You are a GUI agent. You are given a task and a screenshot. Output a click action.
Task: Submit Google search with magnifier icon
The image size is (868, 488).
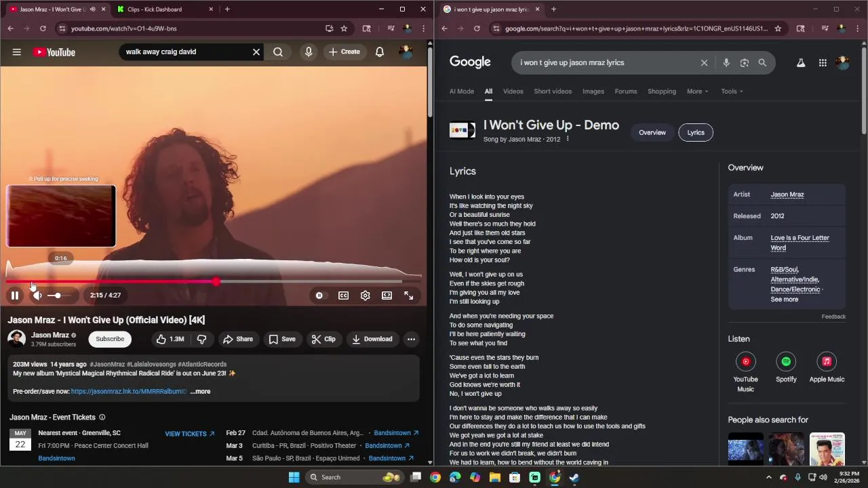click(x=762, y=62)
